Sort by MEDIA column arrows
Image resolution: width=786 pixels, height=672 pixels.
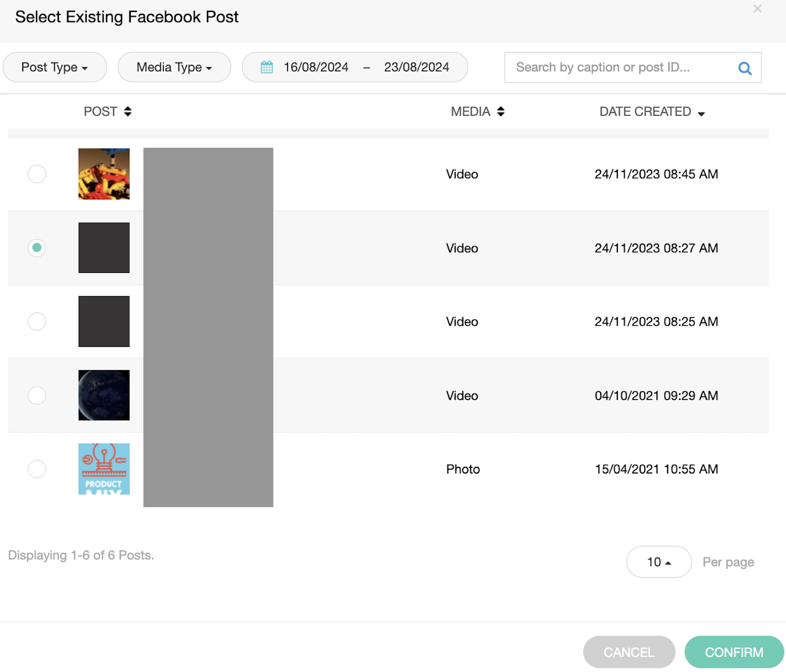[x=501, y=111]
